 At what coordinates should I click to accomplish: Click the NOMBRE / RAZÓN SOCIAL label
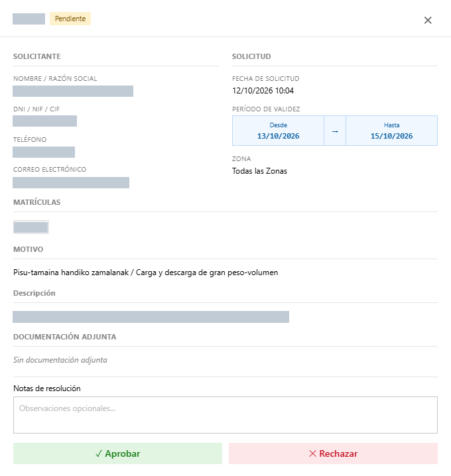coord(55,79)
